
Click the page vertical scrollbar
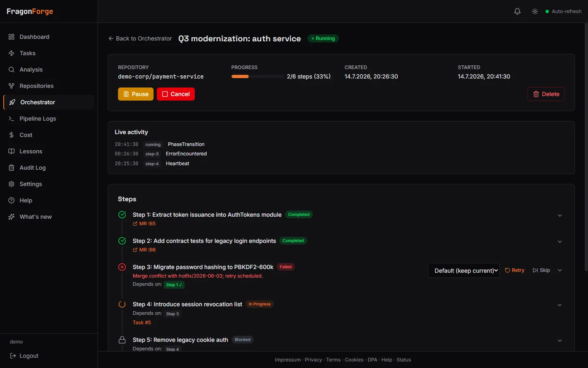pos(586,147)
